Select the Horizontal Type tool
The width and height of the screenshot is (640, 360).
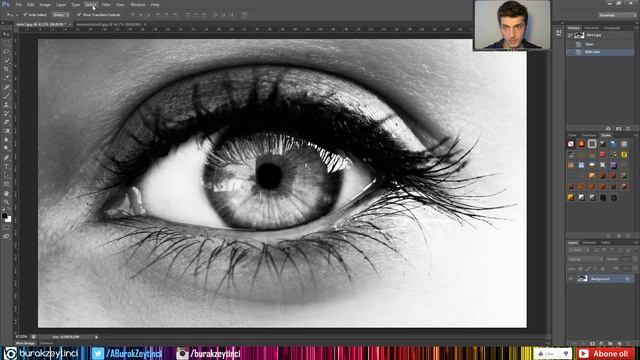pyautogui.click(x=6, y=167)
